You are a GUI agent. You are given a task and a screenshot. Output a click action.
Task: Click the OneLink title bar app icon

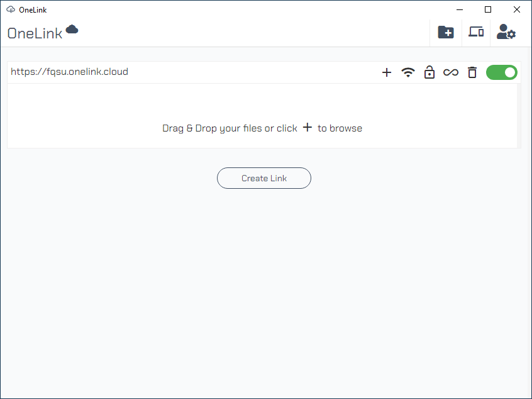click(x=11, y=9)
